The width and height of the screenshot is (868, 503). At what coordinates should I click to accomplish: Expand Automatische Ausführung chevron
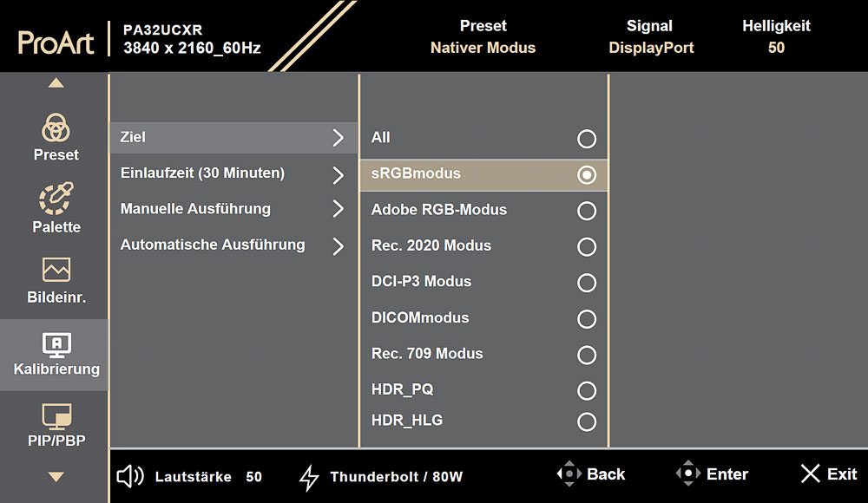point(339,246)
